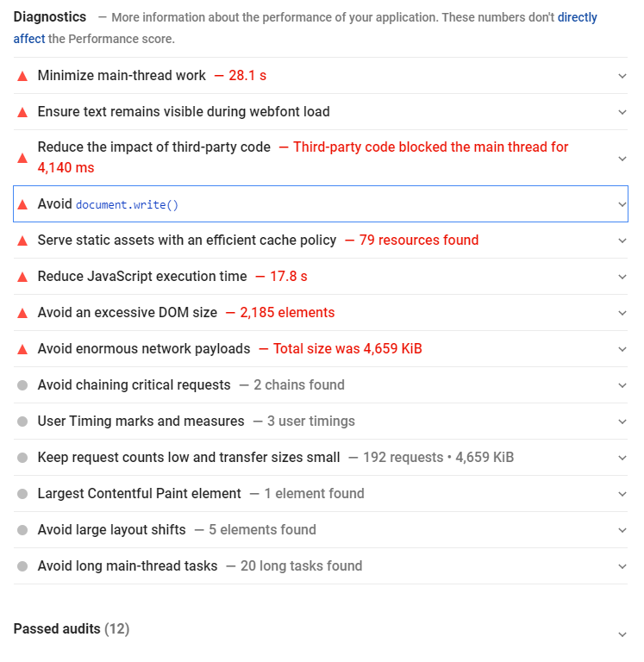Expand Passed audits section chevron

point(622,634)
